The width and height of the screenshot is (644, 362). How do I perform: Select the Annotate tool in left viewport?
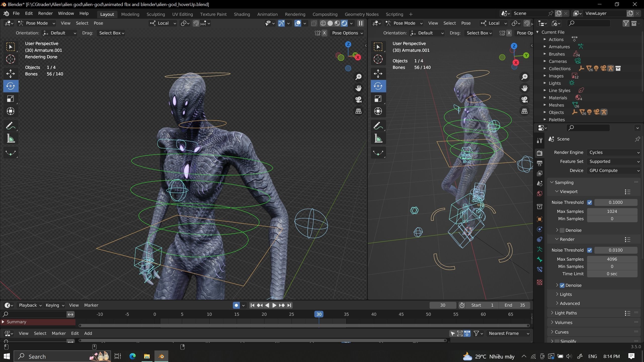(11, 126)
